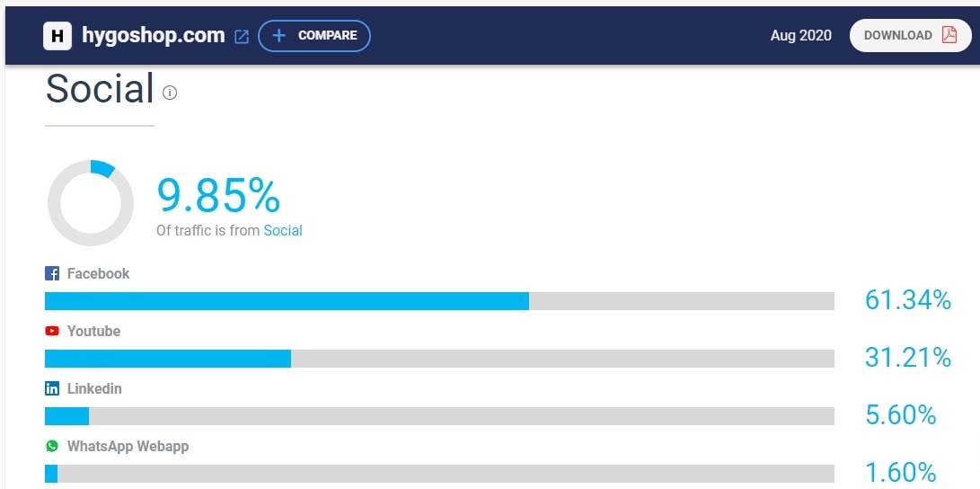Click the hygoshop.com domain title
Image resolution: width=980 pixels, height=489 pixels.
coord(152,36)
